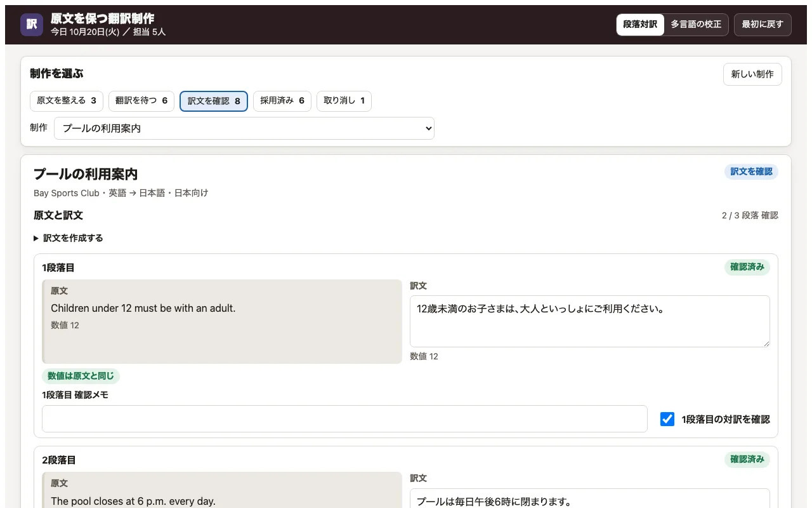The width and height of the screenshot is (812, 508).
Task: Click the 訳 app logo icon
Action: click(32, 25)
